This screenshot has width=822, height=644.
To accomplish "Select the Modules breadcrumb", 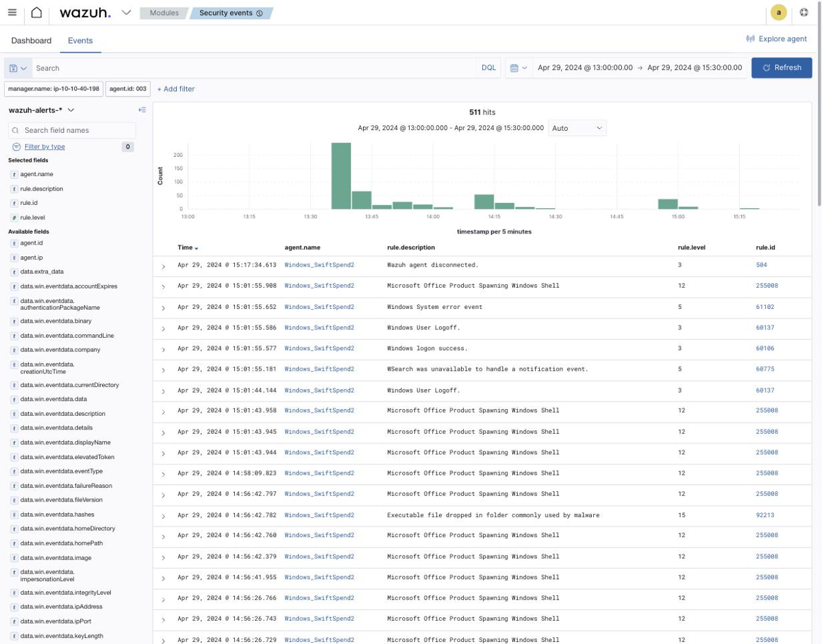I will pyautogui.click(x=164, y=13).
